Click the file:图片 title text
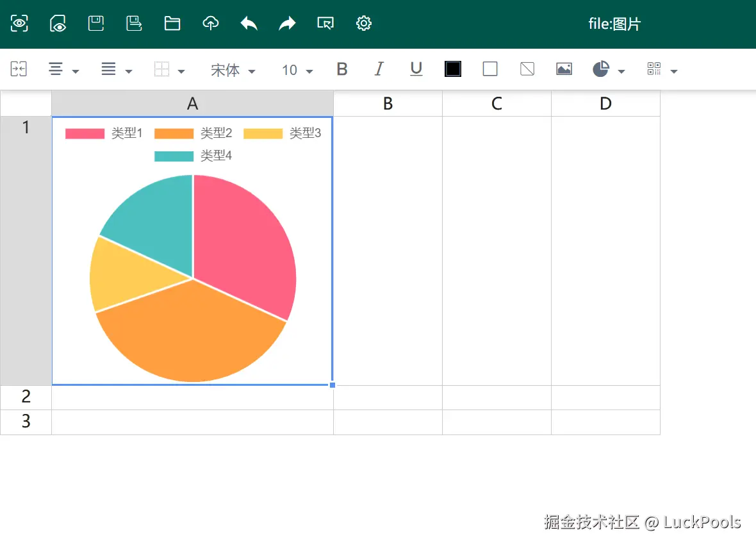Image resolution: width=756 pixels, height=546 pixels. [614, 24]
